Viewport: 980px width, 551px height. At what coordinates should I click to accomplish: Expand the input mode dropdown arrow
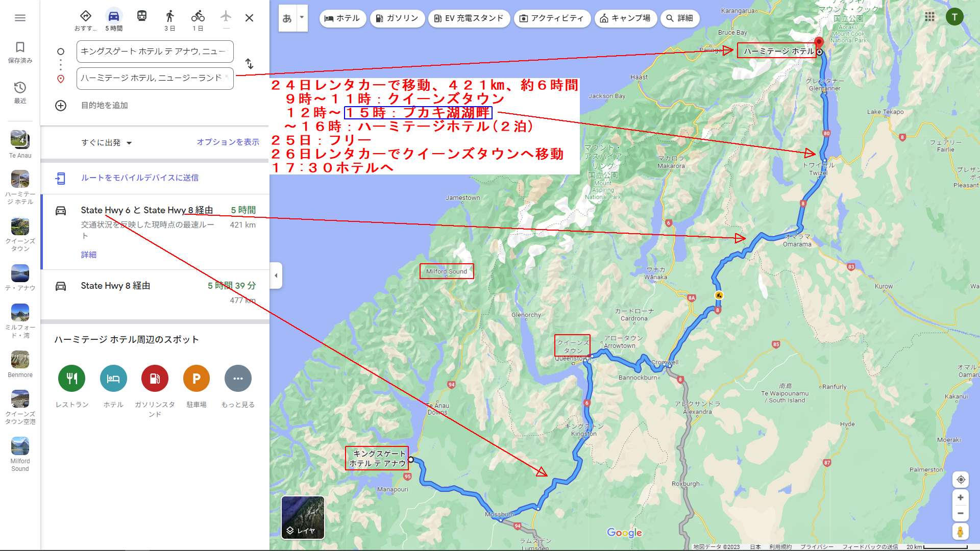(x=302, y=18)
